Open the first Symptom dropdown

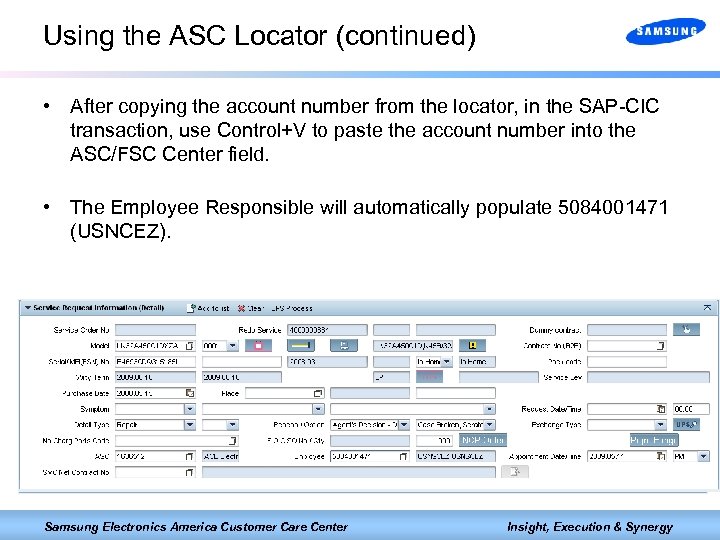coord(190,409)
